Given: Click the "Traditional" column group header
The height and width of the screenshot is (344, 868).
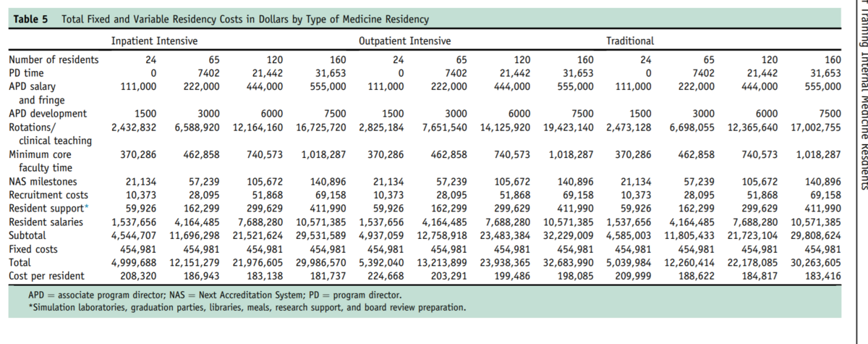Looking at the screenshot, I should [x=631, y=41].
